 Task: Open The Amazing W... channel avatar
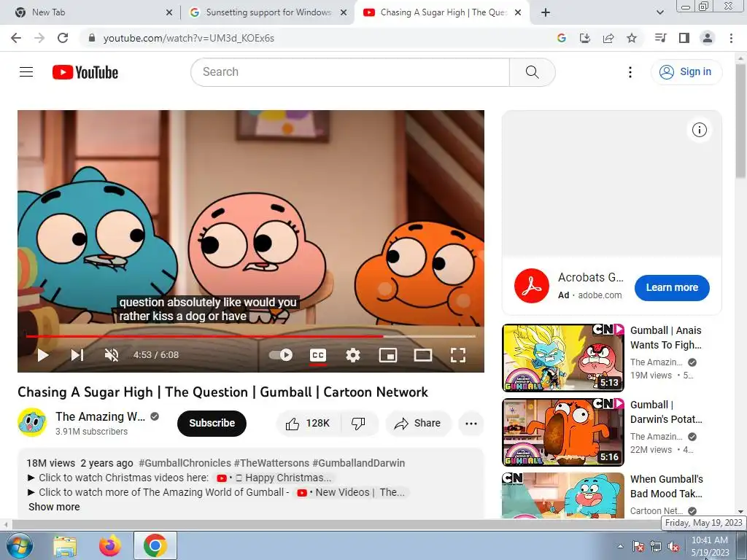[32, 422]
